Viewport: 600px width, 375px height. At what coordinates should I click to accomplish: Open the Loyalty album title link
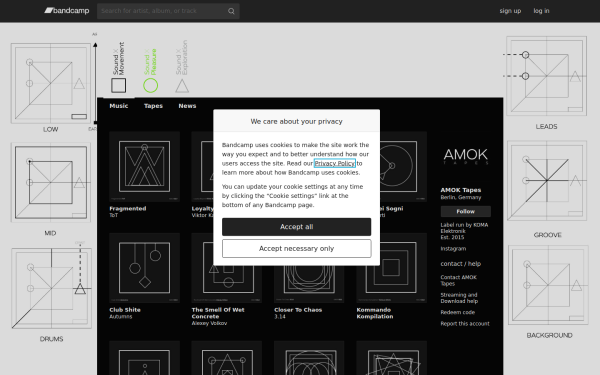pyautogui.click(x=202, y=209)
